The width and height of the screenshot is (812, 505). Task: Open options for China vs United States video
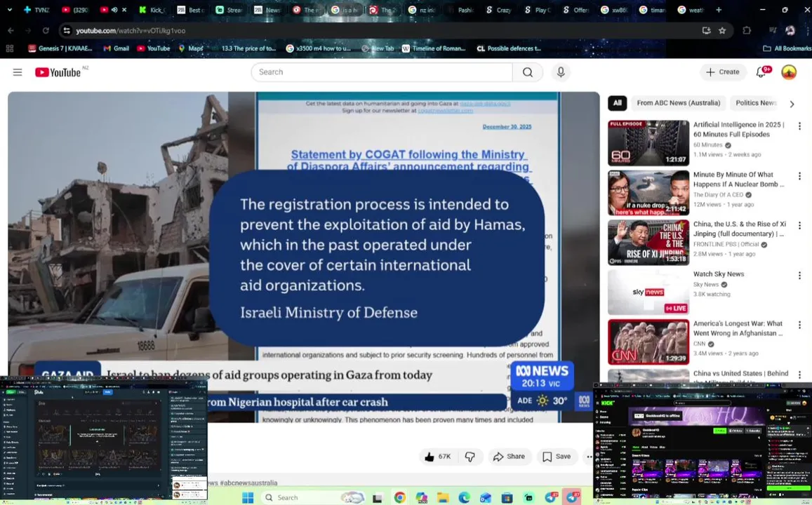tap(799, 375)
